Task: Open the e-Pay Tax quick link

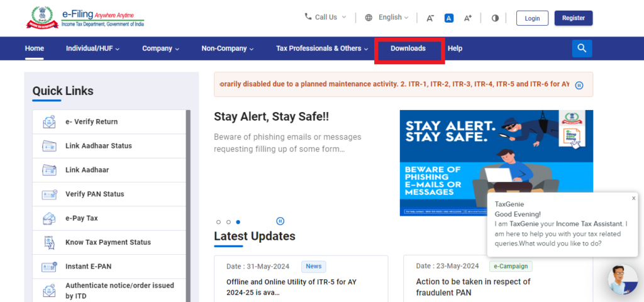Action: [x=109, y=218]
